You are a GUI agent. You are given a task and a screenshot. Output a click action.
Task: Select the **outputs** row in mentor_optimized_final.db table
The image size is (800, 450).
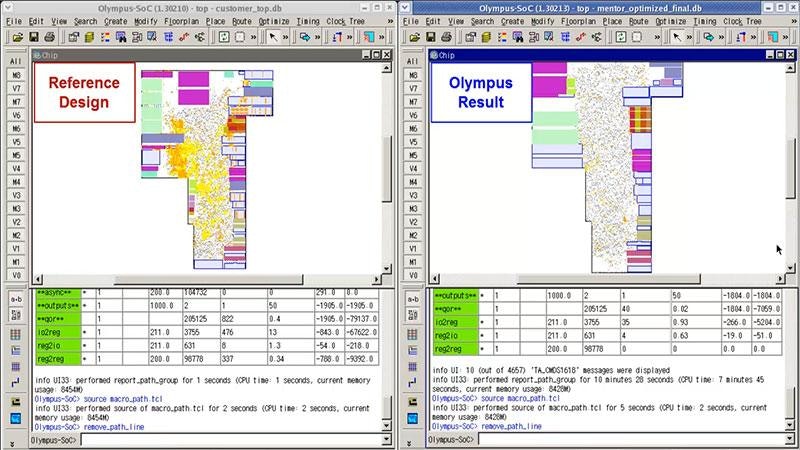tap(607, 295)
